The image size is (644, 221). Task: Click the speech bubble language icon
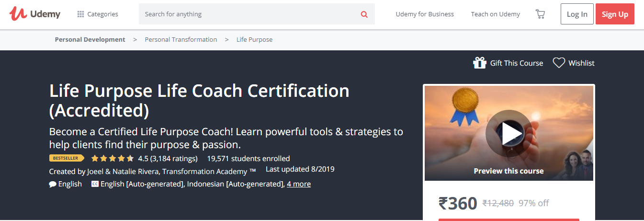click(53, 184)
